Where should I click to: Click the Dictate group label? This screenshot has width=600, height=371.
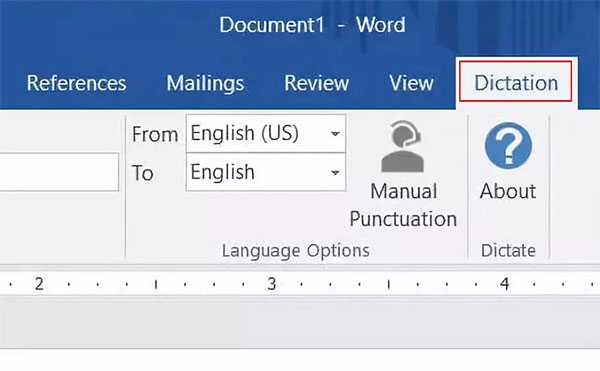[x=508, y=251]
